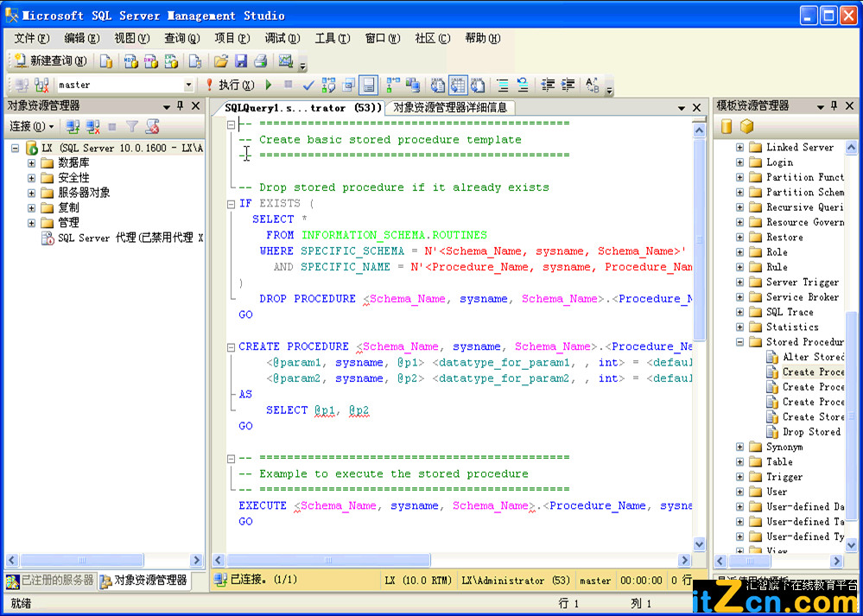
Task: Save the query with the floppy disk icon
Action: tap(241, 61)
